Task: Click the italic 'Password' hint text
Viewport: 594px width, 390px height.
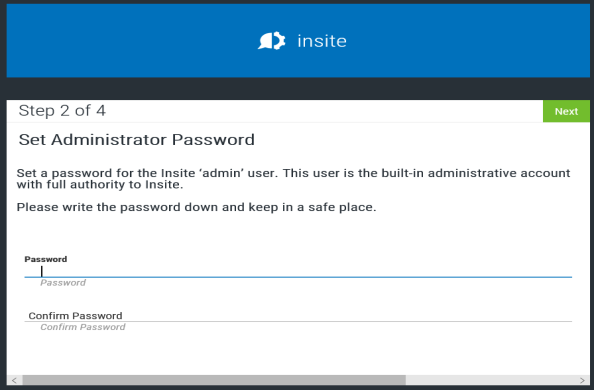Action: click(63, 283)
